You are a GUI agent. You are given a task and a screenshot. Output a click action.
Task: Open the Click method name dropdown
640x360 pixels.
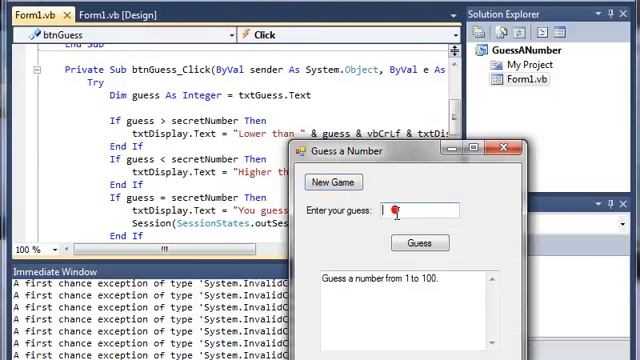[456, 35]
